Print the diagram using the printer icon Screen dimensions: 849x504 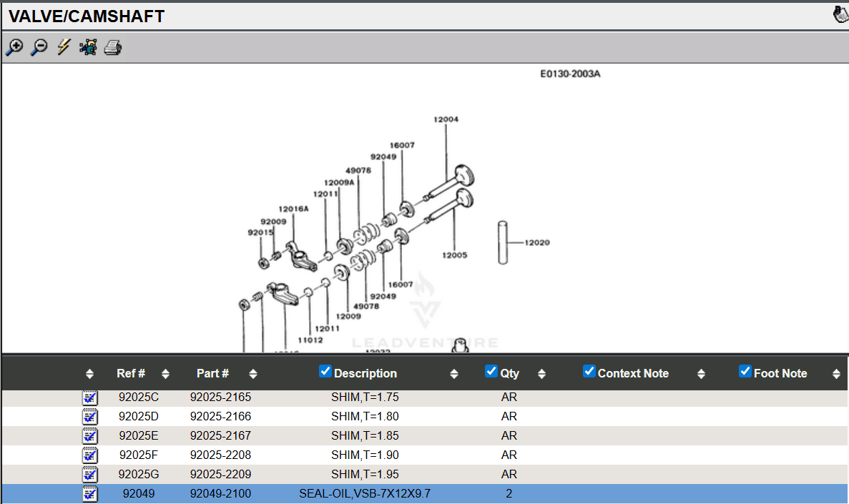click(x=113, y=48)
